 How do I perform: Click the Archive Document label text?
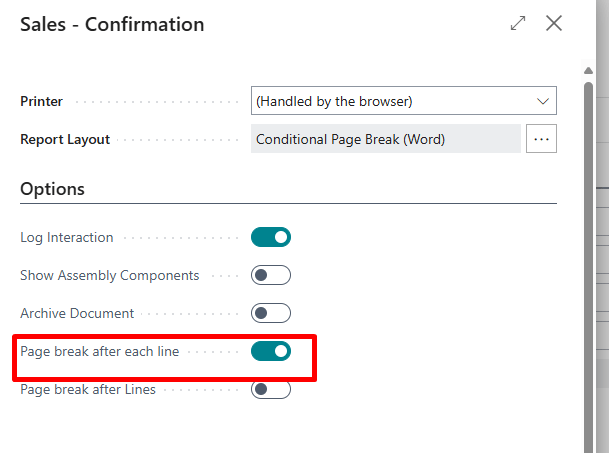click(x=77, y=313)
